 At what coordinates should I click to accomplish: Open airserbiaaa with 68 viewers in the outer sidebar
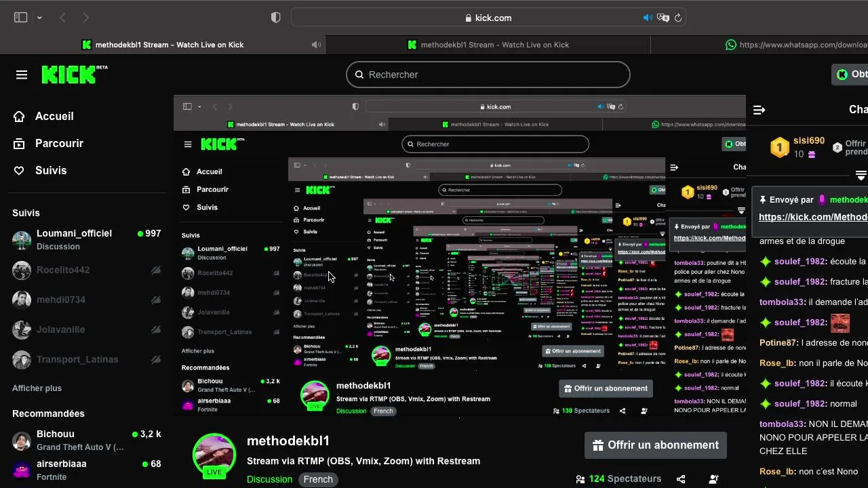tap(87, 470)
